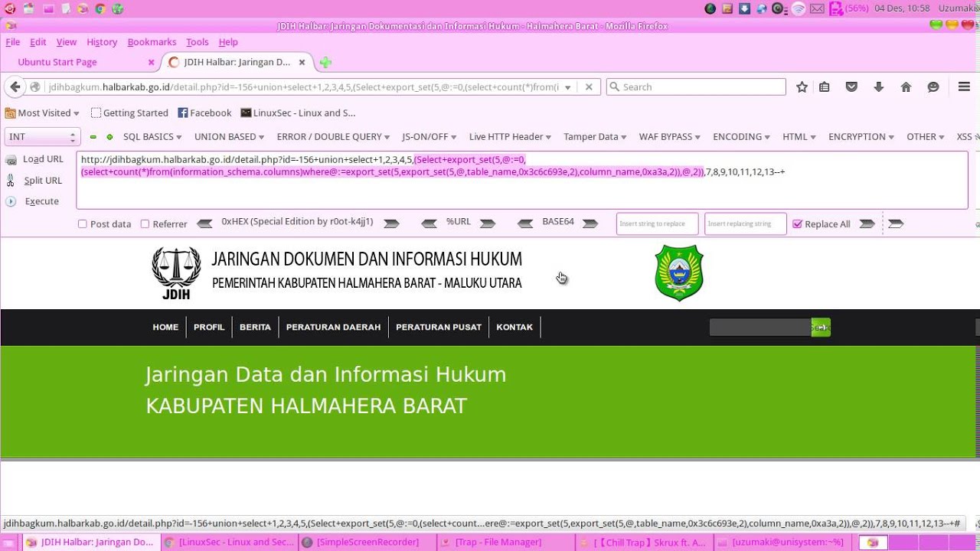Click the right arrow after 0xHEX label
The image size is (980, 551).
[391, 223]
